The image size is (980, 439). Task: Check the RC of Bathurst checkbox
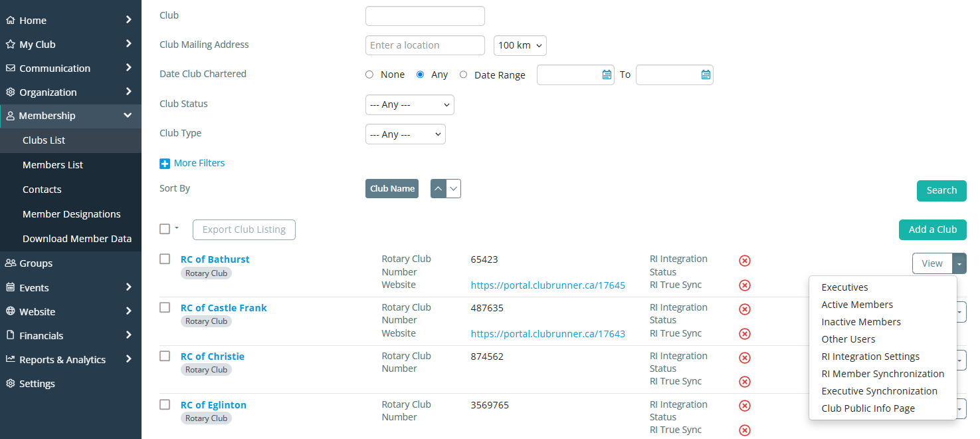(165, 259)
